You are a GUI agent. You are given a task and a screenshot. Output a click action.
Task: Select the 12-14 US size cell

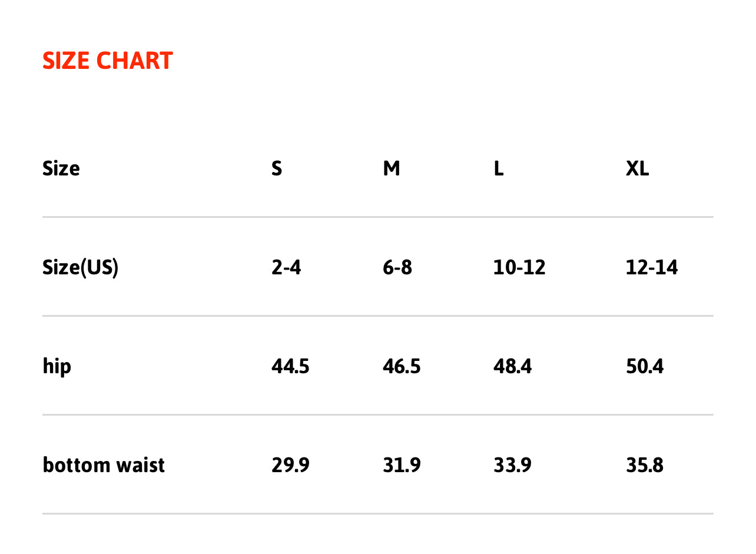(652, 268)
